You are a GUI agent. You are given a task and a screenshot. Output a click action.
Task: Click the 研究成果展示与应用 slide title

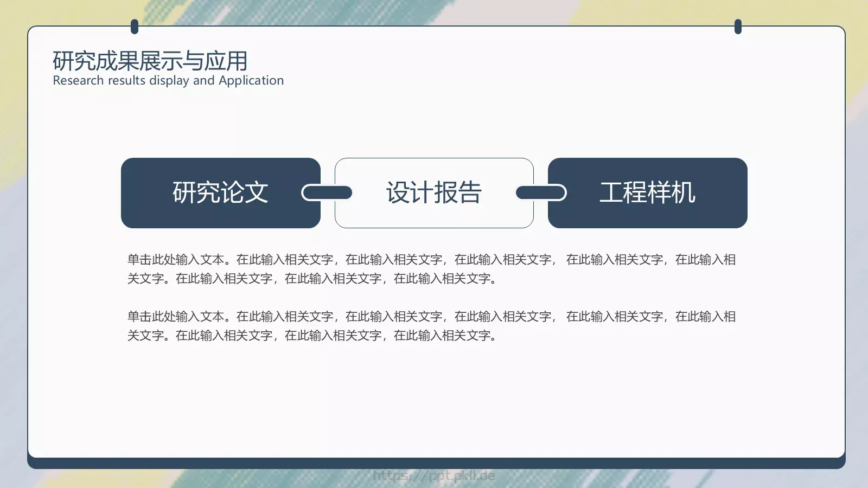point(150,61)
